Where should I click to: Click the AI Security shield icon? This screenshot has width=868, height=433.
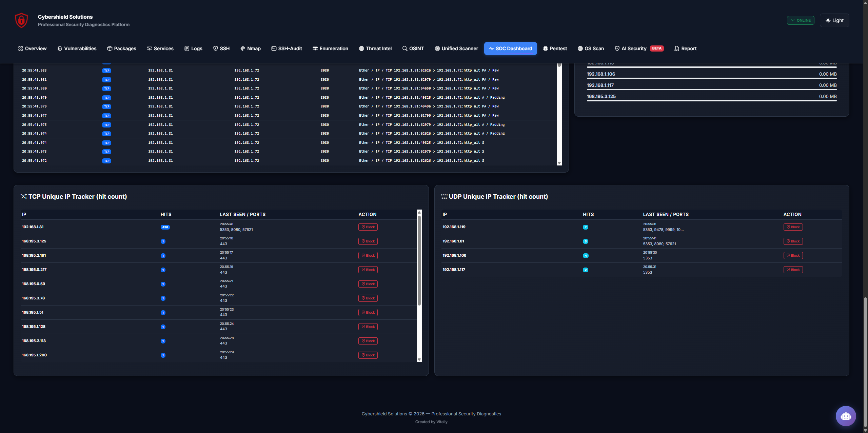pyautogui.click(x=617, y=48)
